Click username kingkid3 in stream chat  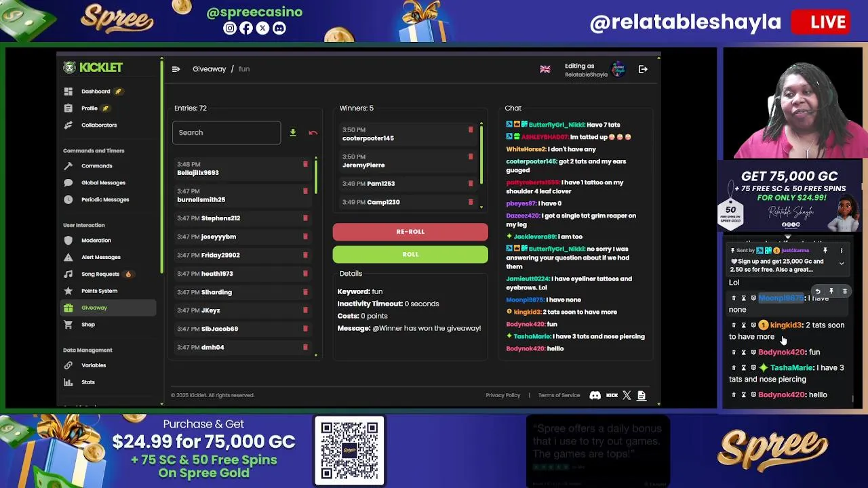pos(786,325)
